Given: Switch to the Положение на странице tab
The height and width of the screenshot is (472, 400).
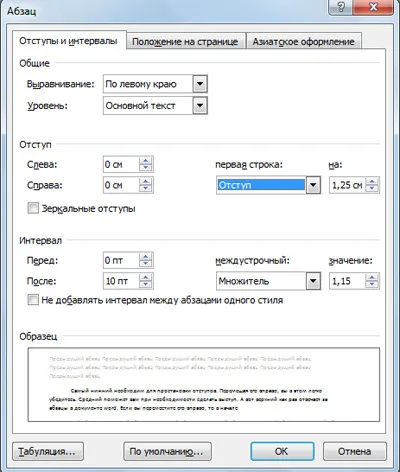Looking at the screenshot, I should tap(185, 41).
